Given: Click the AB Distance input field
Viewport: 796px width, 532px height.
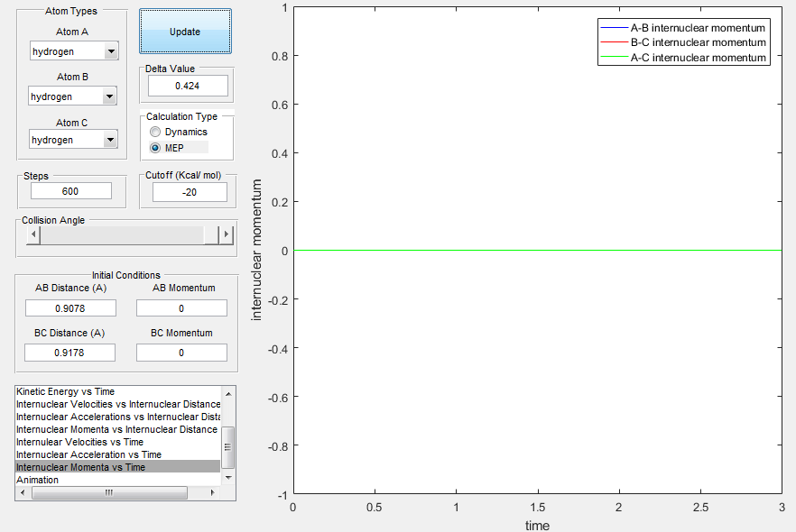Looking at the screenshot, I should coord(70,308).
